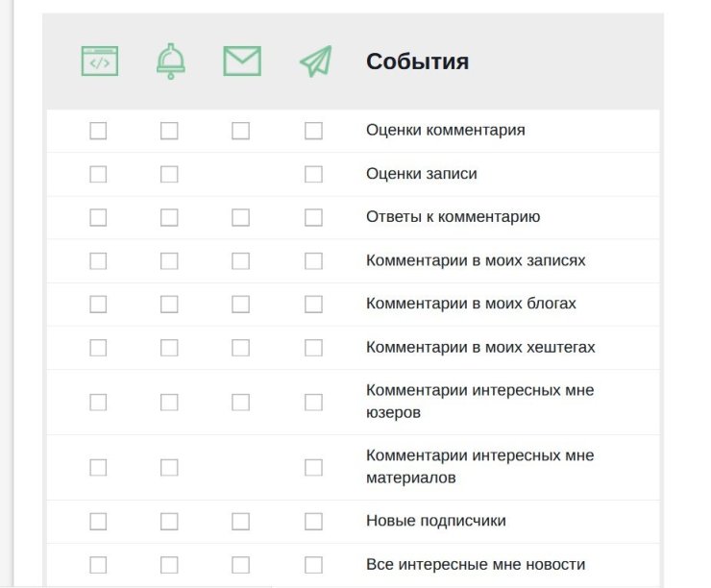
Task: Click the website code window column icon
Action: point(99,61)
